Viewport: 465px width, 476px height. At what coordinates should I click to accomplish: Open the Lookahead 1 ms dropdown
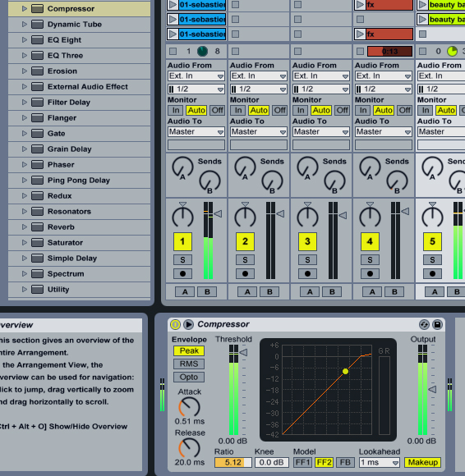tap(380, 463)
